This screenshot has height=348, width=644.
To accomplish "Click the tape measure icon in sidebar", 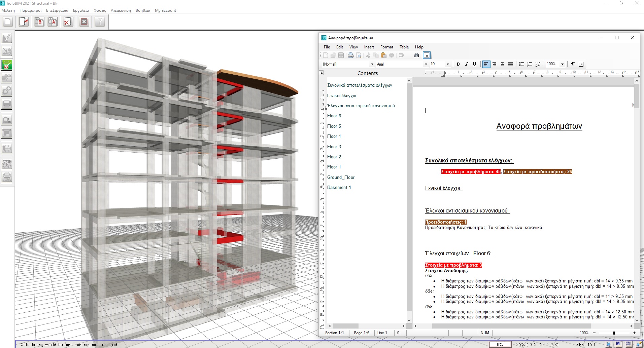I will [x=7, y=120].
